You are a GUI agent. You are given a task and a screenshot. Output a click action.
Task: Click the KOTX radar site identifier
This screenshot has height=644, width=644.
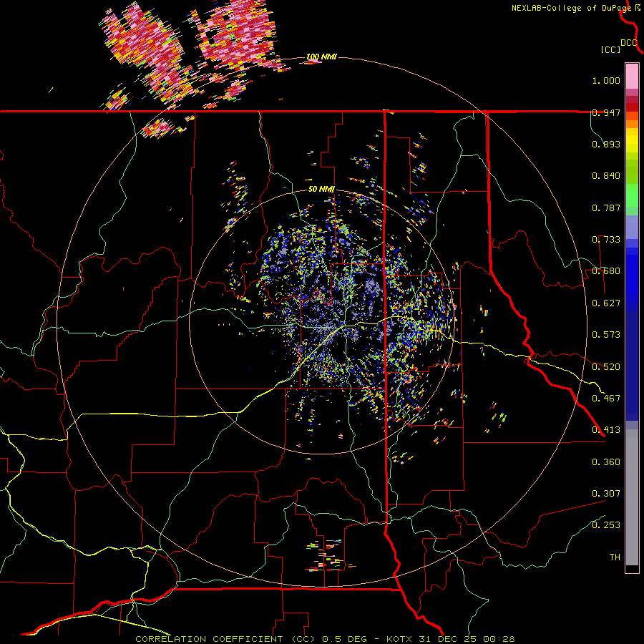pos(399,639)
